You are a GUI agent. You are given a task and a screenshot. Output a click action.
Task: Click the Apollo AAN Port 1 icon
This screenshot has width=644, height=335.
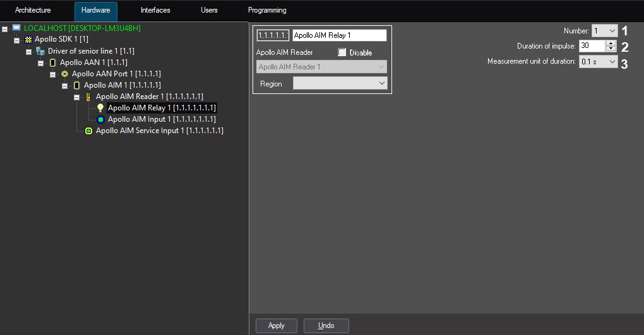point(64,74)
